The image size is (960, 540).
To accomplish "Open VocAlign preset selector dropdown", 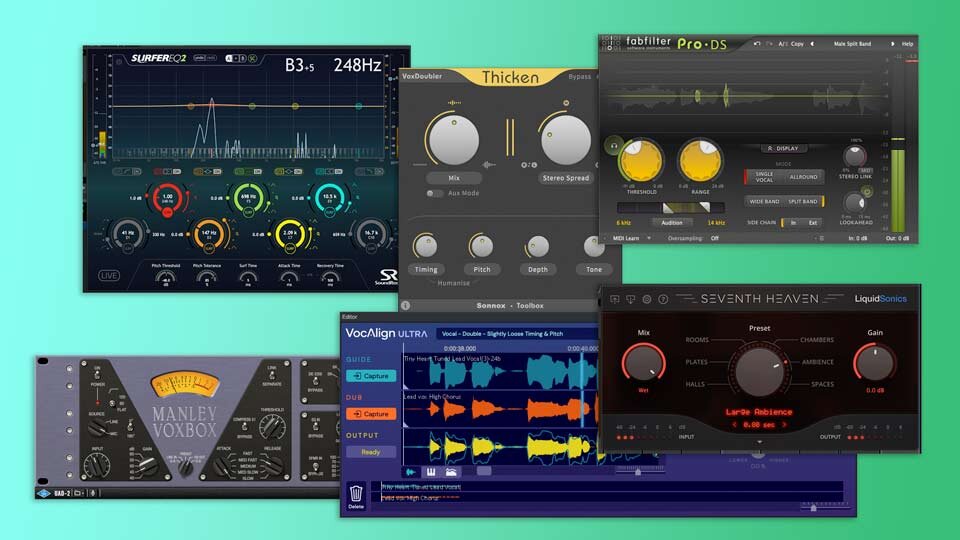I will pyautogui.click(x=517, y=334).
